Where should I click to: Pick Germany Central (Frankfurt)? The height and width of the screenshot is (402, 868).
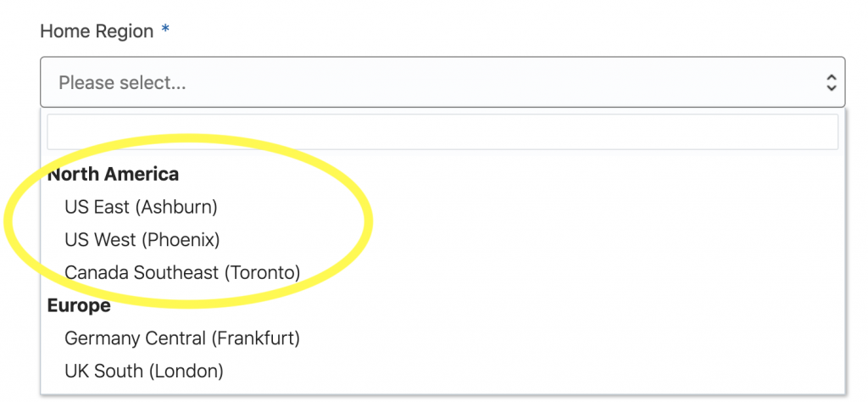182,338
